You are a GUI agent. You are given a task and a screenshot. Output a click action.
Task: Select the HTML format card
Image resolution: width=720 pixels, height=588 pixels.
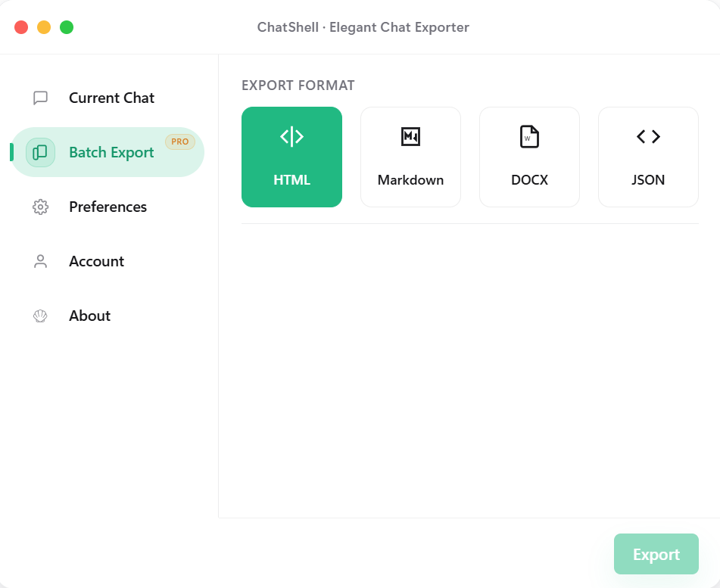[x=291, y=157]
